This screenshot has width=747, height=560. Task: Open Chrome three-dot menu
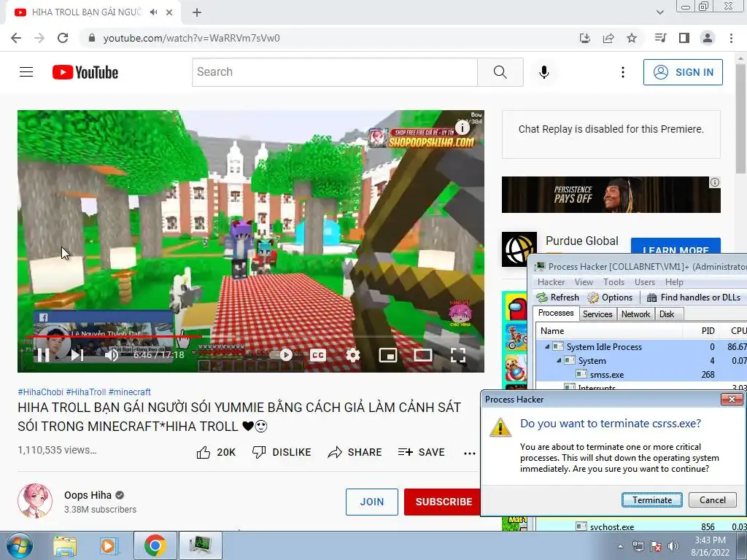tap(731, 38)
